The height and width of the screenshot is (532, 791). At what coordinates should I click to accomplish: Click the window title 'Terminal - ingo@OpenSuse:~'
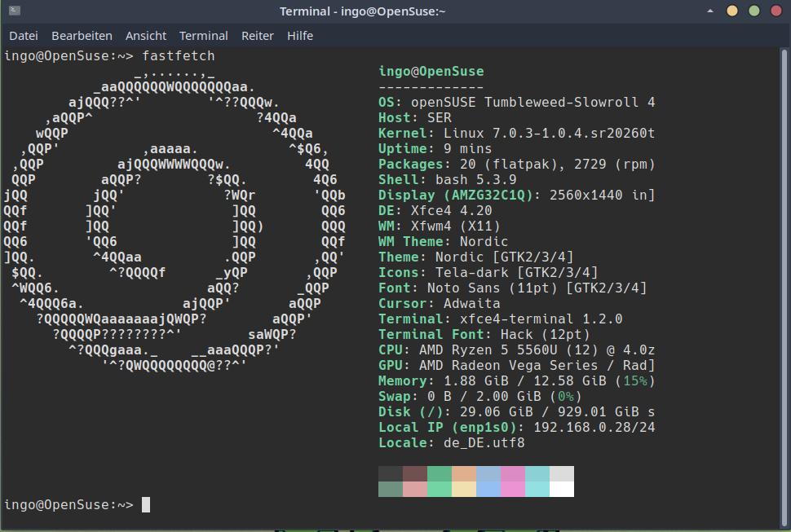pyautogui.click(x=363, y=11)
